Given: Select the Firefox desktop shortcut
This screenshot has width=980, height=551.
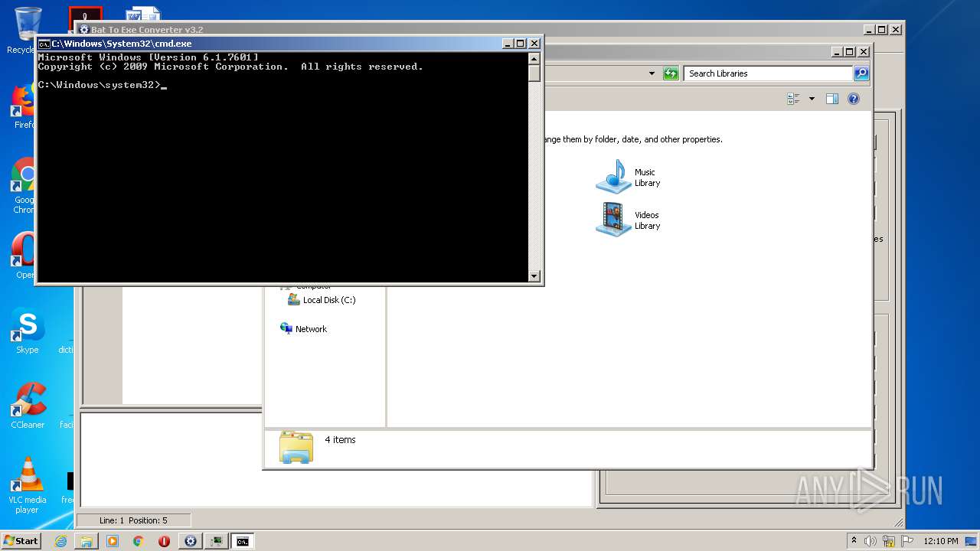Looking at the screenshot, I should pos(24,107).
